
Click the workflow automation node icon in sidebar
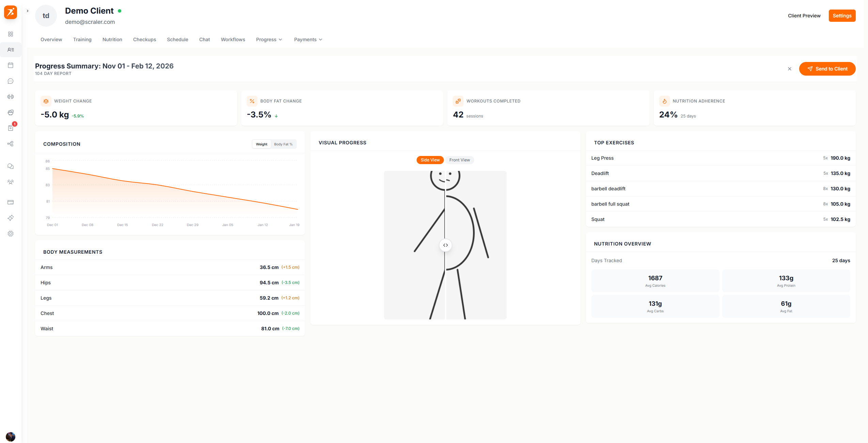(x=11, y=144)
